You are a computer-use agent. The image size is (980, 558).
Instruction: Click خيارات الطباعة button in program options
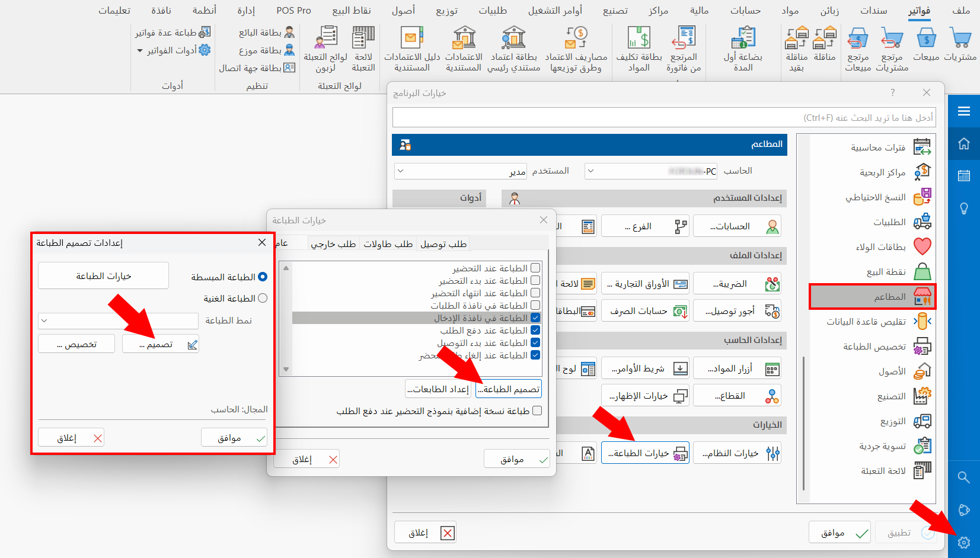coord(645,453)
